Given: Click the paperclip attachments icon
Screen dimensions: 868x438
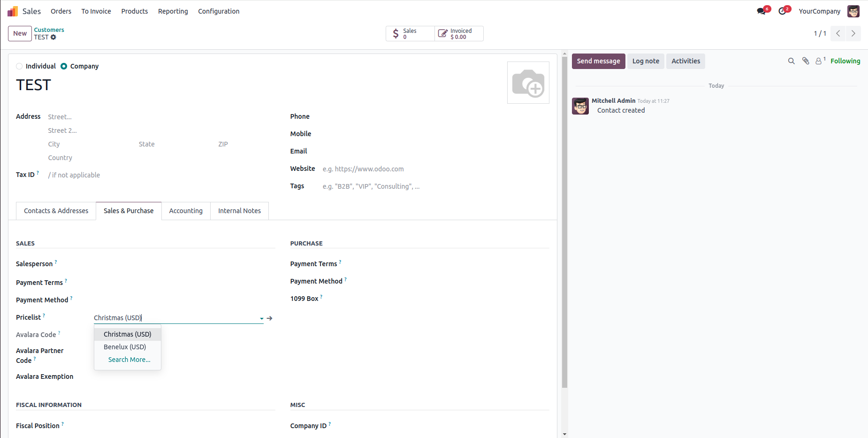Looking at the screenshot, I should (x=806, y=61).
